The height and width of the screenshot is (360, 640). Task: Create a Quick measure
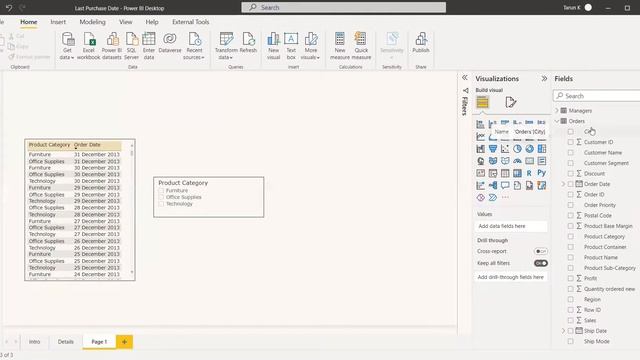361,46
